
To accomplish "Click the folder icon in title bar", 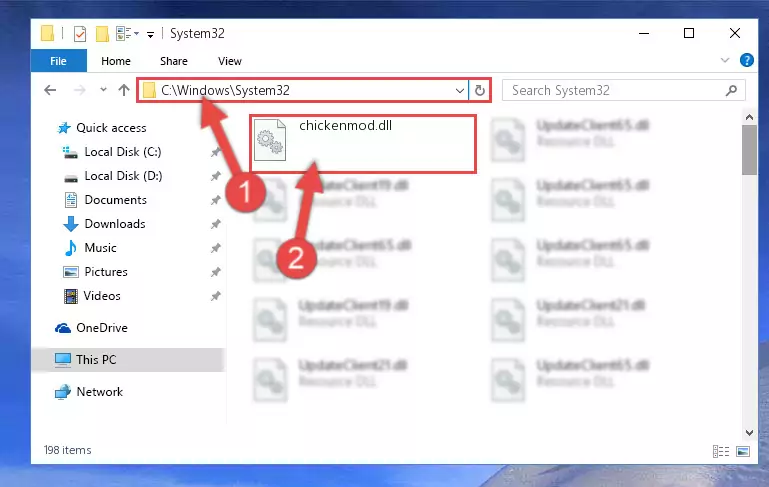I will tap(48, 33).
